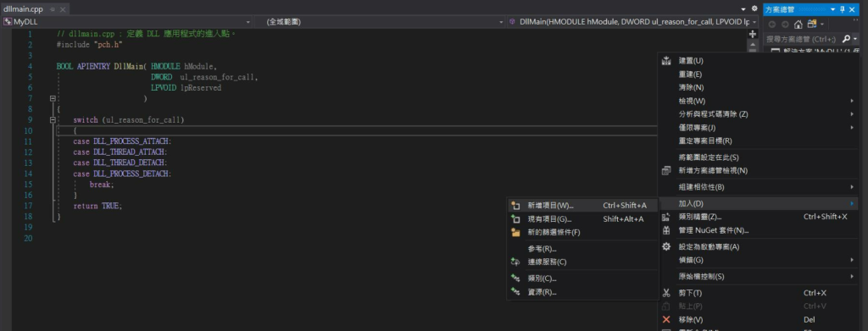Expand the 僅限專案(J) submenu
The image size is (868, 331).
click(x=759, y=128)
